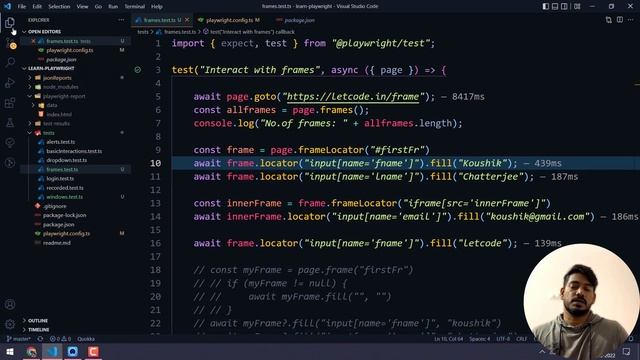Open the Source Control view
The width and height of the screenshot is (640, 360).
10,44
